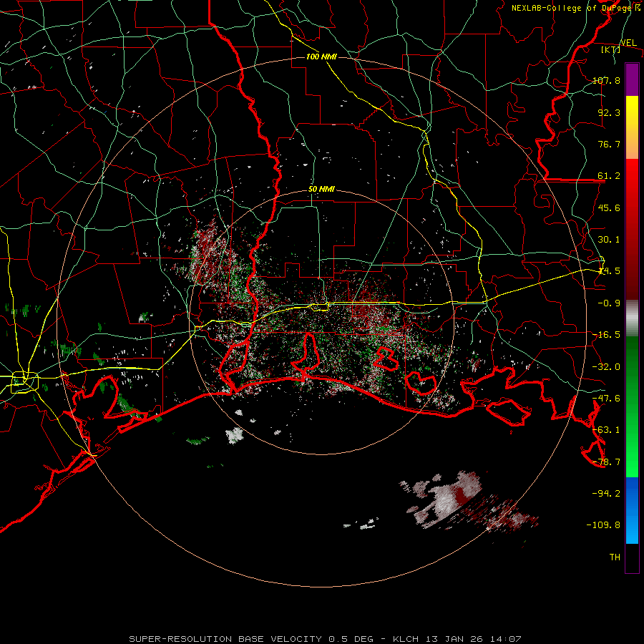
Task: Select the 107.8 legend value
Action: point(607,80)
